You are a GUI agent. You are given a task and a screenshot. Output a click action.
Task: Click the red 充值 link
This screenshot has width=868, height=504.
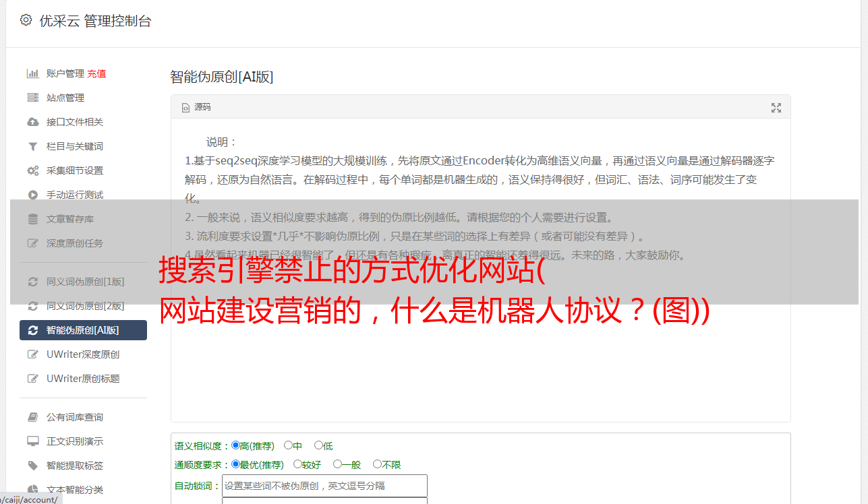[x=96, y=73]
